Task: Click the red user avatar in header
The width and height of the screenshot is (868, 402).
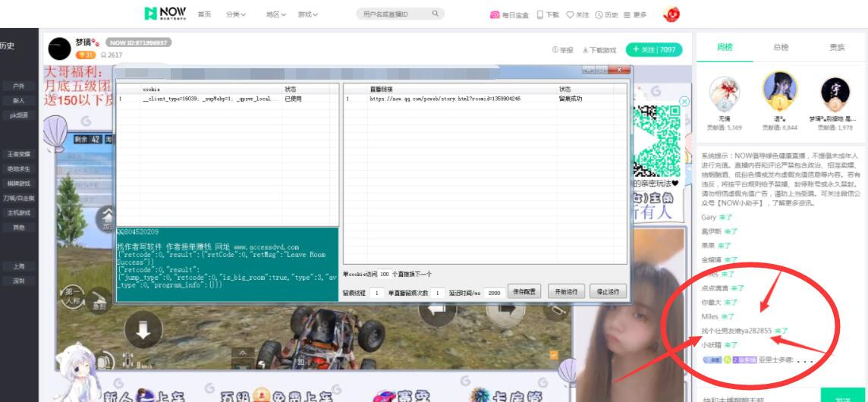Action: (x=671, y=14)
